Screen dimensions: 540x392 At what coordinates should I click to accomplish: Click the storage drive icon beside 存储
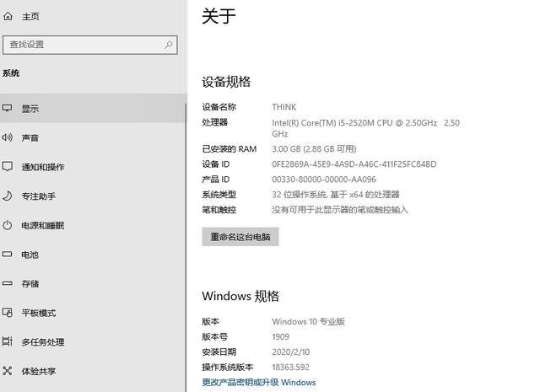8,284
